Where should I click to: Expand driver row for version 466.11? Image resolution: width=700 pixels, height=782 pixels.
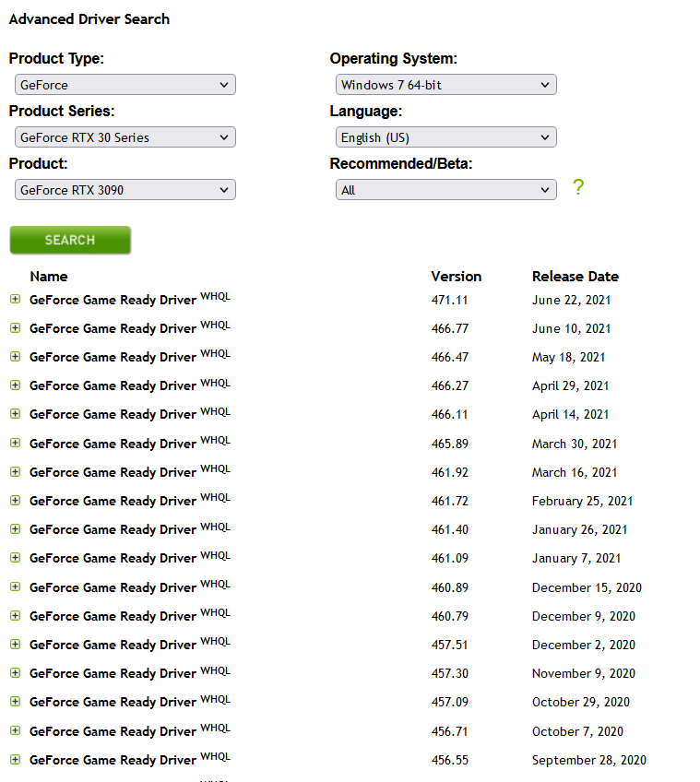(x=16, y=413)
